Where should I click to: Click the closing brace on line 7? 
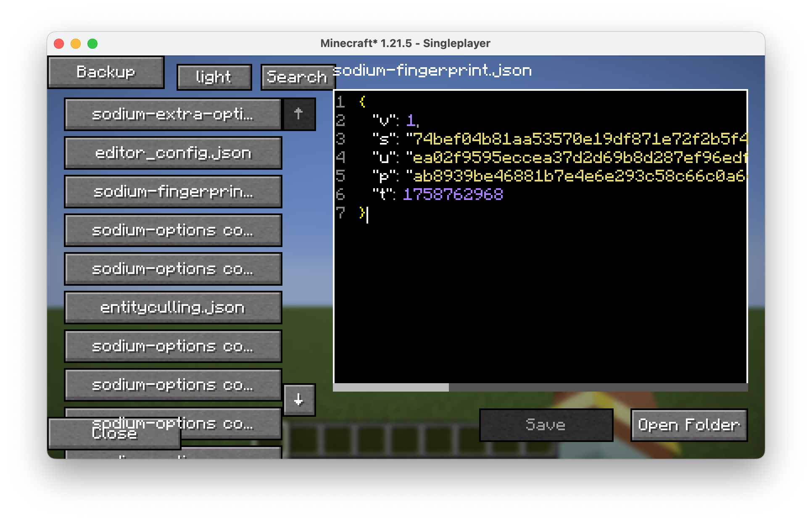362,213
